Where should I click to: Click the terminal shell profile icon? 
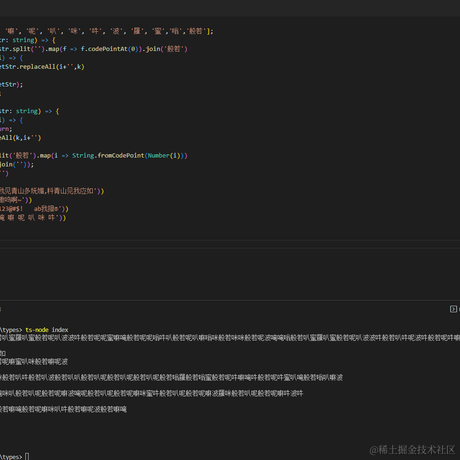click(x=453, y=309)
